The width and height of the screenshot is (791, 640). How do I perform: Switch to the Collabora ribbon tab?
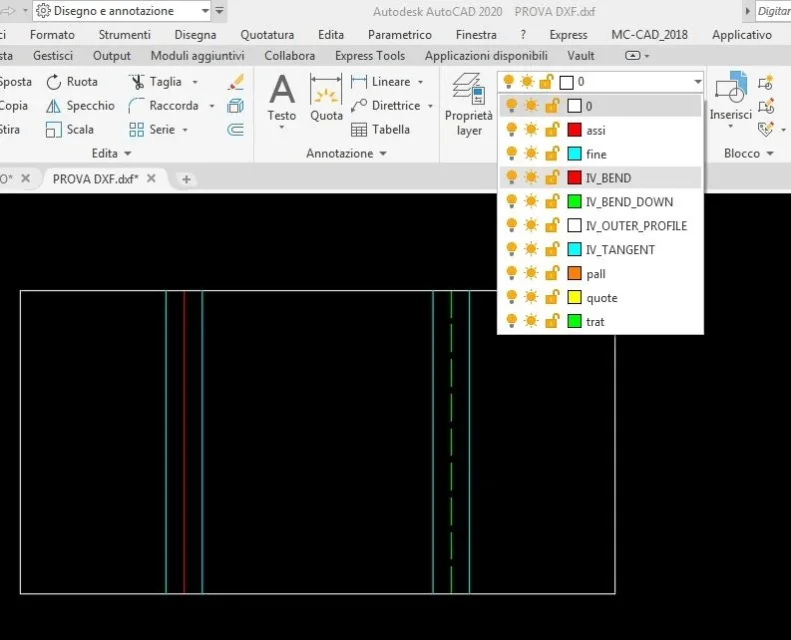tap(290, 55)
